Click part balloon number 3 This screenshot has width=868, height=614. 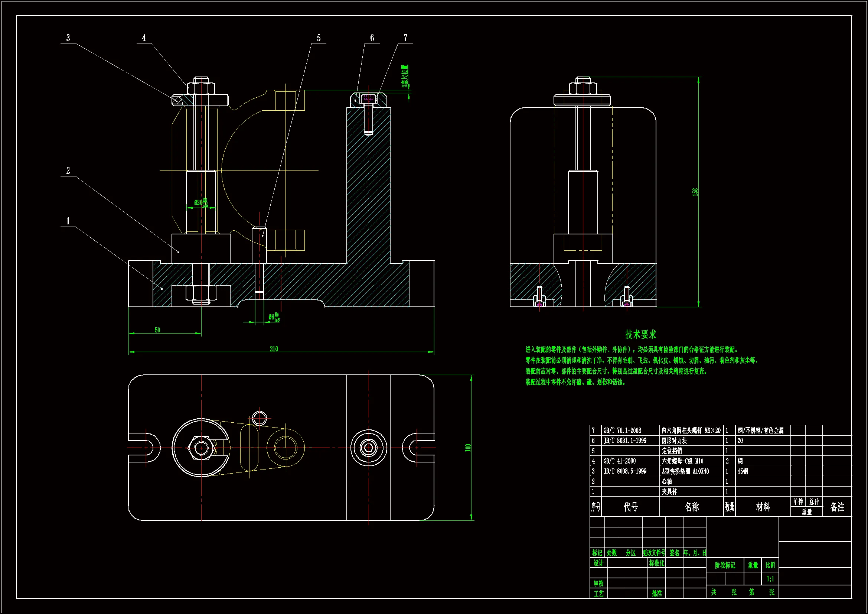click(68, 38)
